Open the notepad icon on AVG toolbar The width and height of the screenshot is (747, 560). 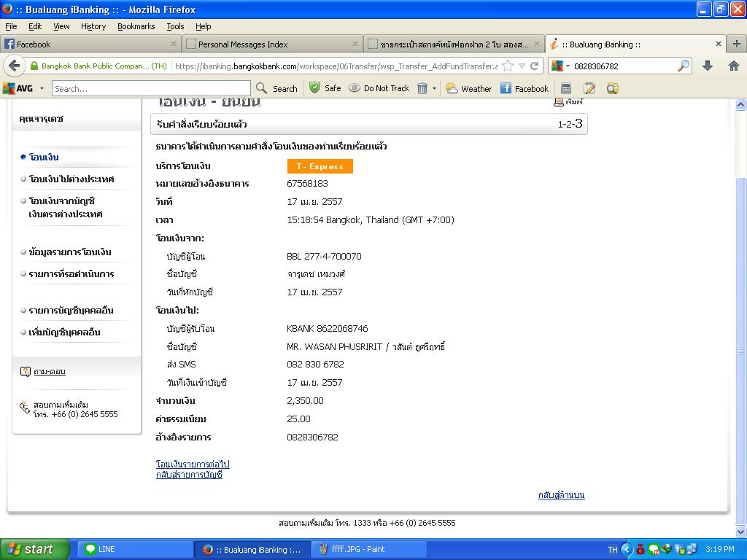pyautogui.click(x=589, y=88)
